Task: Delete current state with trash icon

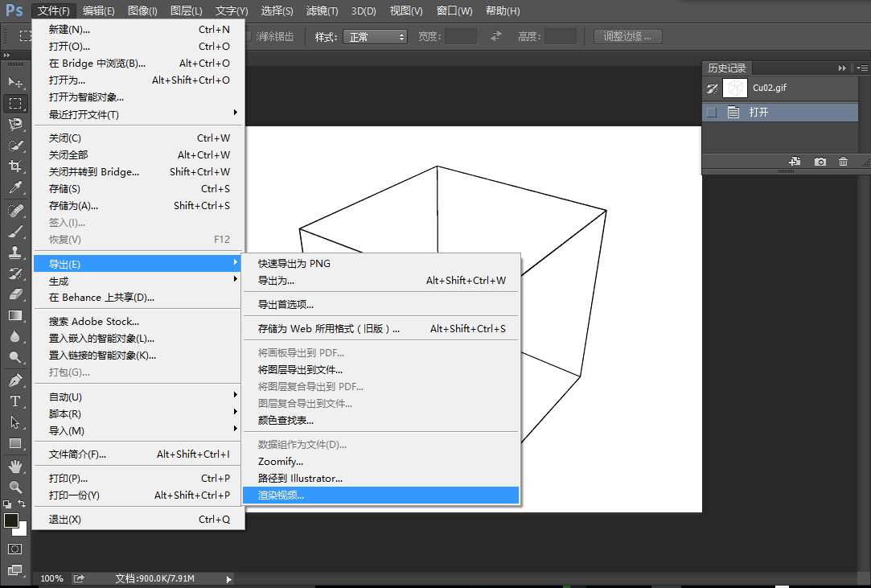Action: click(843, 162)
